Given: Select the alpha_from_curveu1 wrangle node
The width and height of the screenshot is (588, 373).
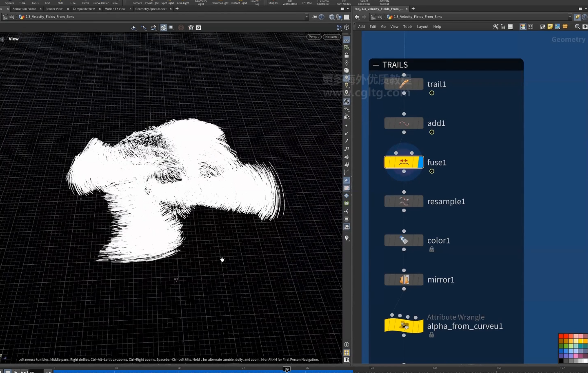Looking at the screenshot, I should tap(404, 325).
